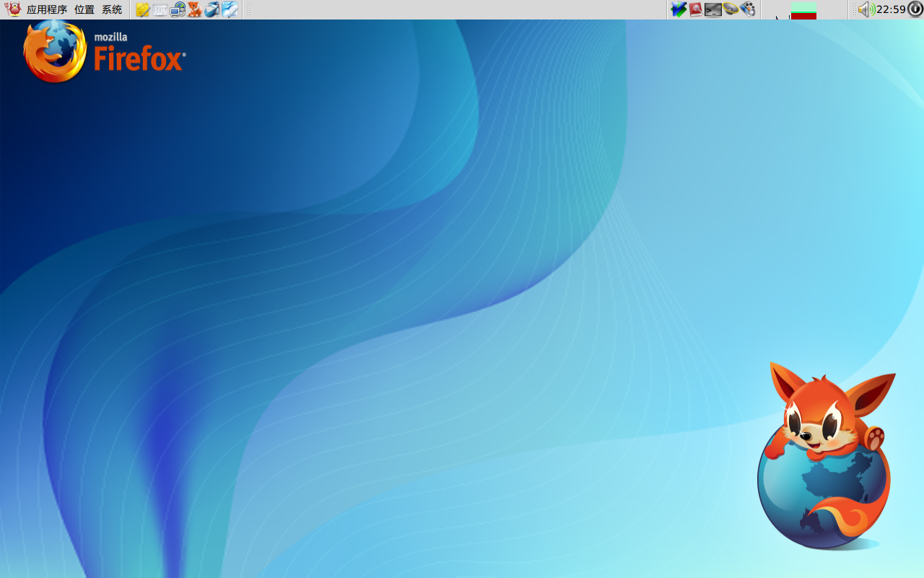Open the calculator launcher icon
Screen dimensions: 924x578
[x=160, y=10]
